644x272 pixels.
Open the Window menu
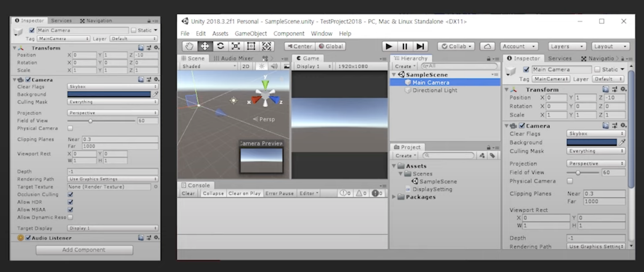(x=322, y=33)
